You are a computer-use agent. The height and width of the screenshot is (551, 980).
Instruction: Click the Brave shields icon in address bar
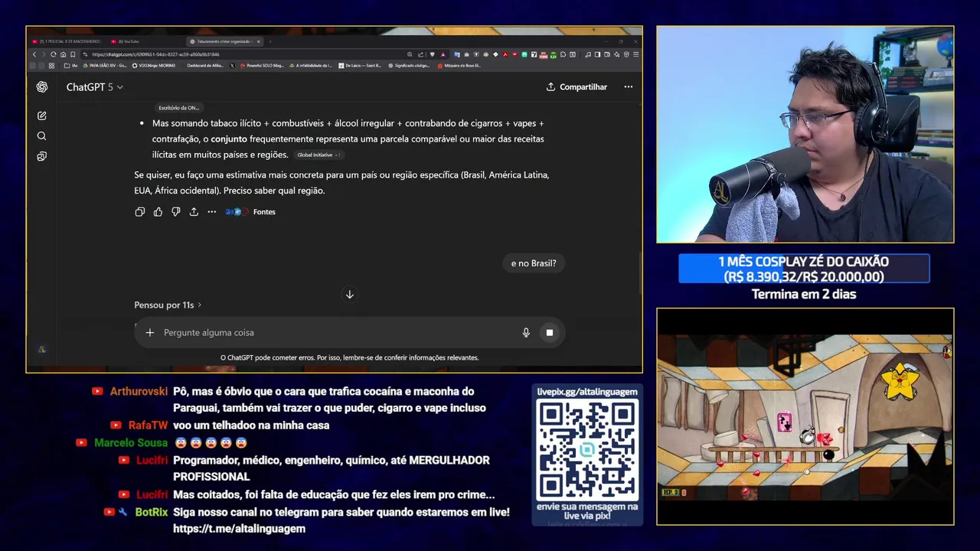pos(432,54)
